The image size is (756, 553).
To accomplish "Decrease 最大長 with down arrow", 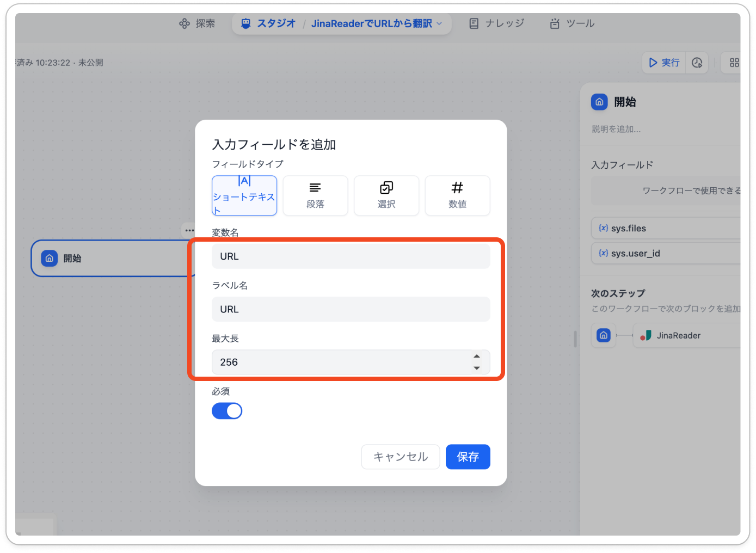I will [x=477, y=368].
